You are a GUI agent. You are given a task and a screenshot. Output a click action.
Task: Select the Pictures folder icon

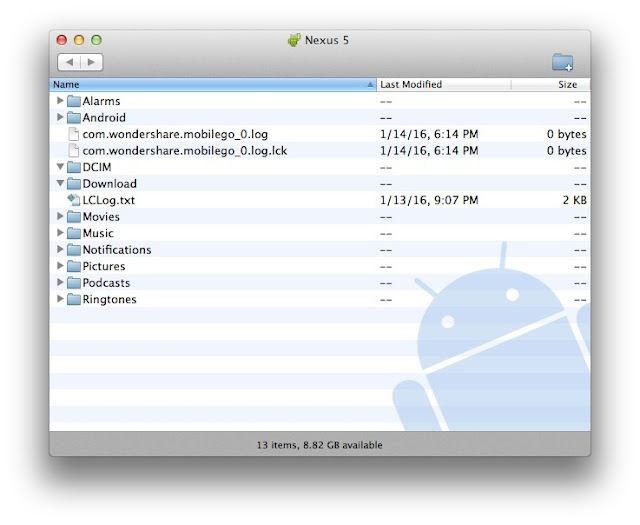[73, 266]
